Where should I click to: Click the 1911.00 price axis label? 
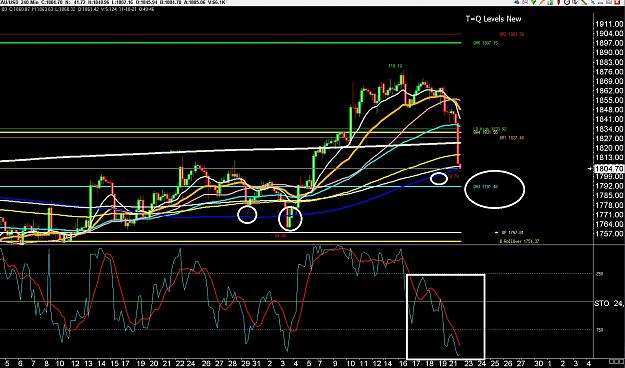pyautogui.click(x=609, y=24)
